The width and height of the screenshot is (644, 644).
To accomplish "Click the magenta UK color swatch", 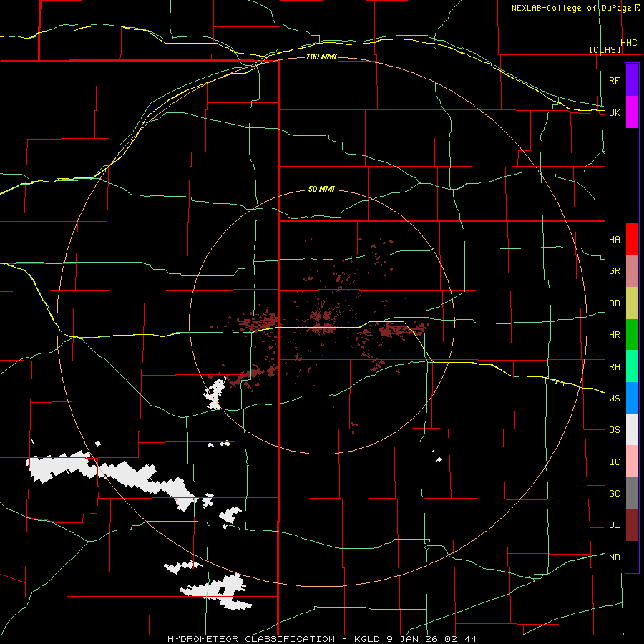I will (x=632, y=112).
